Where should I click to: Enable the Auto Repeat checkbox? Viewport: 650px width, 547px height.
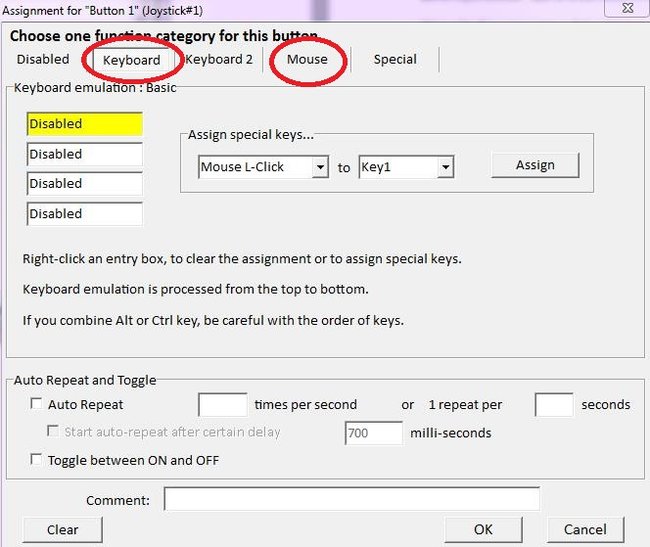(36, 404)
